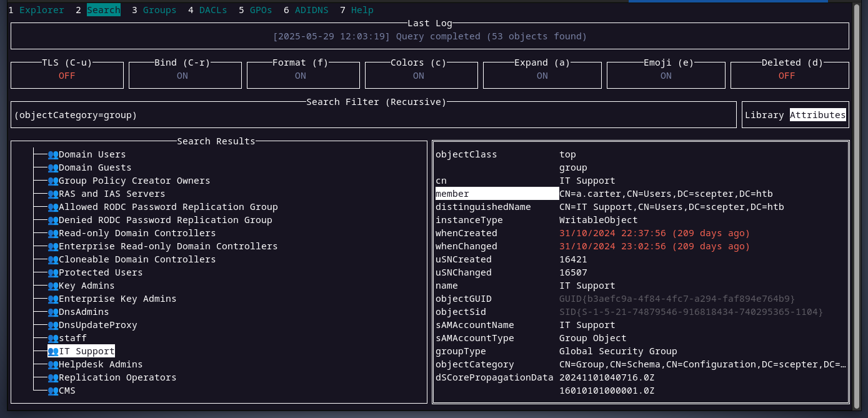Click the Attributes button
868x418 pixels.
point(817,115)
